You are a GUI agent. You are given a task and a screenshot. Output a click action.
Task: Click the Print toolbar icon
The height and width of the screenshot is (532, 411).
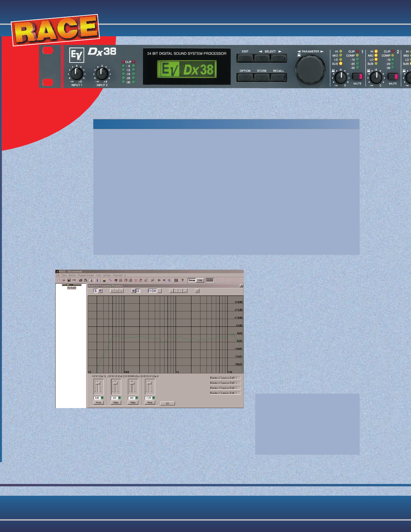(x=81, y=280)
